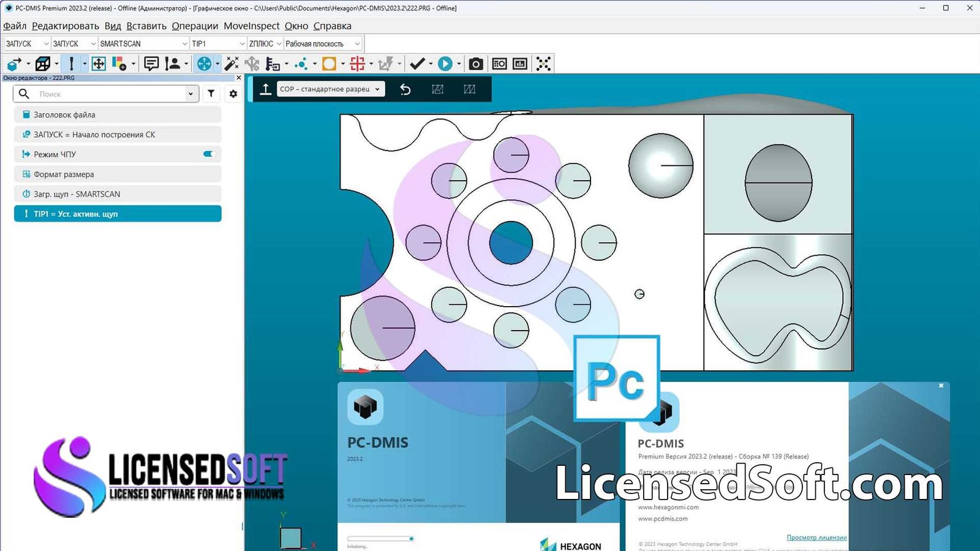Open the MoveInspect menu

[252, 26]
